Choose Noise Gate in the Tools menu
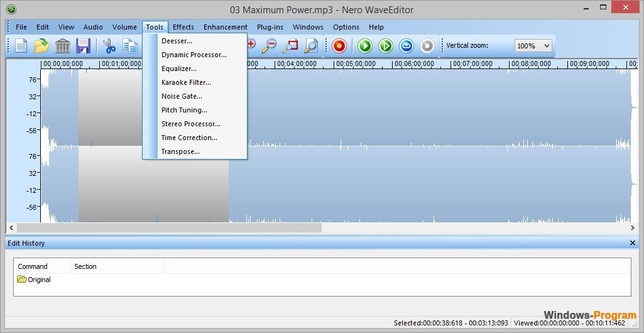The image size is (644, 333). click(x=182, y=96)
